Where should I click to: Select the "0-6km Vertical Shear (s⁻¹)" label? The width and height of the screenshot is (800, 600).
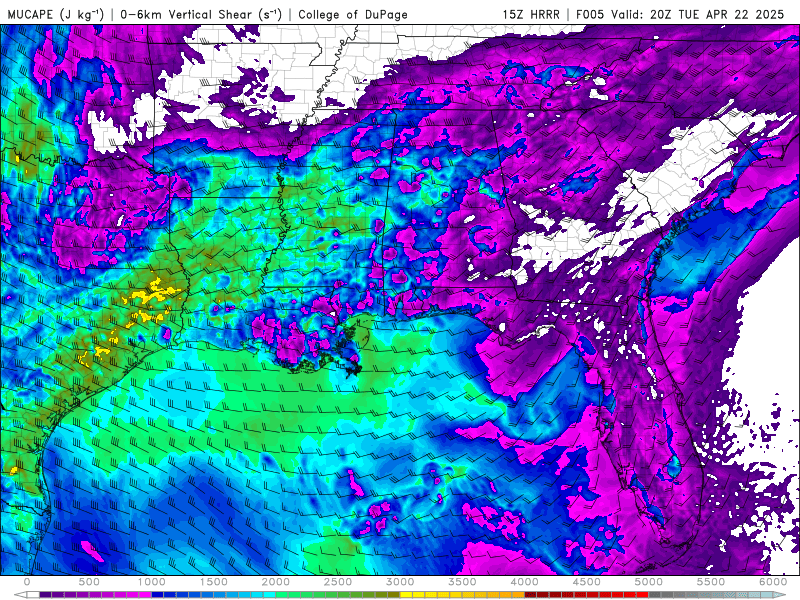click(201, 14)
